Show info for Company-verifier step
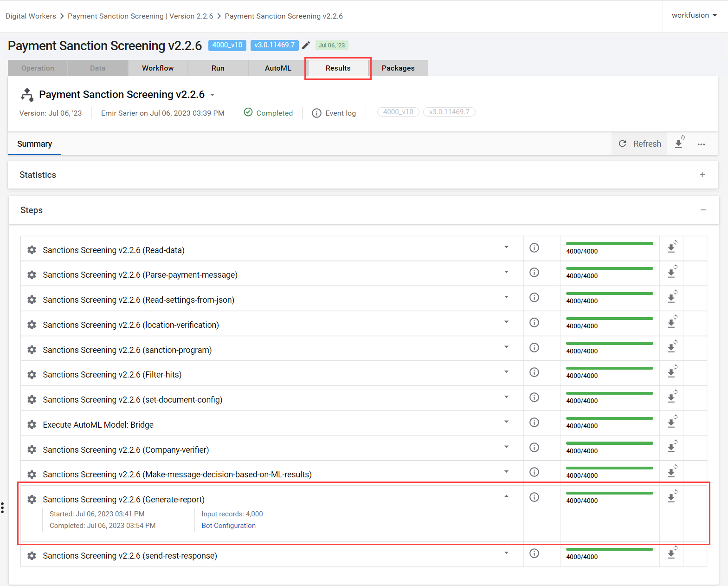 [535, 447]
